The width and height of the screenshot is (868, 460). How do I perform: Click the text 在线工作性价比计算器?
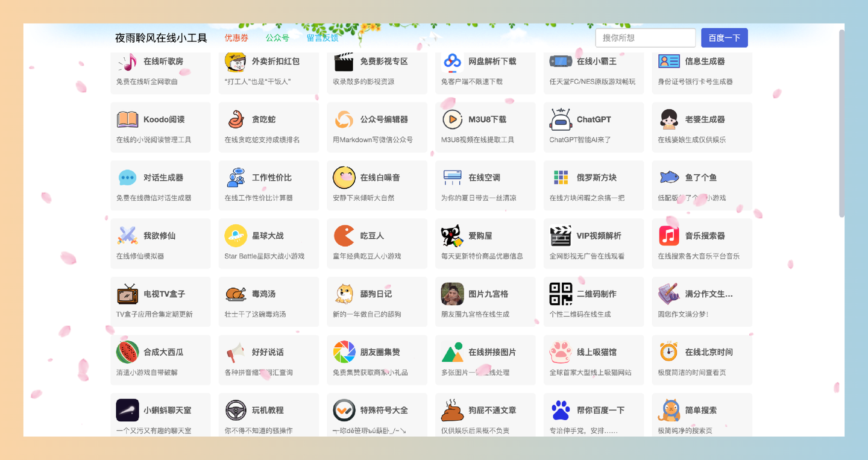(x=259, y=198)
